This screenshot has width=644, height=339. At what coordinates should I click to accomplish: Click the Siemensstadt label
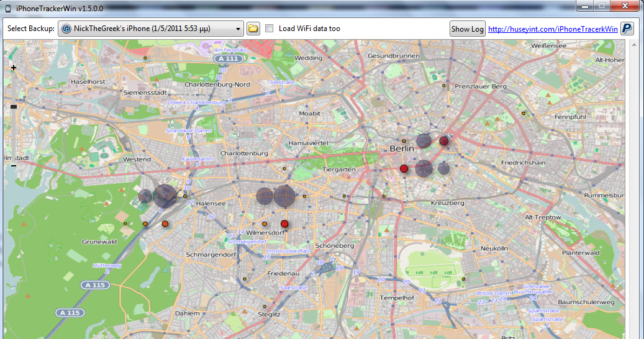[x=145, y=93]
